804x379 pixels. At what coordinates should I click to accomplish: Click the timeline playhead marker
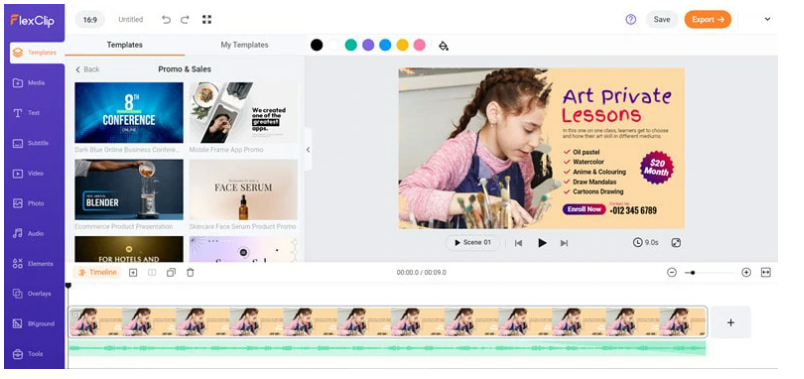pyautogui.click(x=68, y=286)
